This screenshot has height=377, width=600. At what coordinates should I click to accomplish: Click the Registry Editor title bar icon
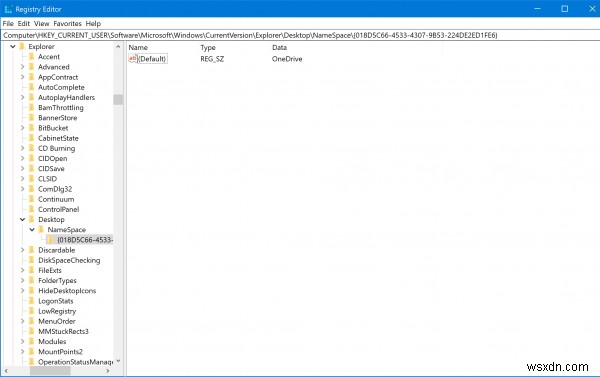point(8,9)
